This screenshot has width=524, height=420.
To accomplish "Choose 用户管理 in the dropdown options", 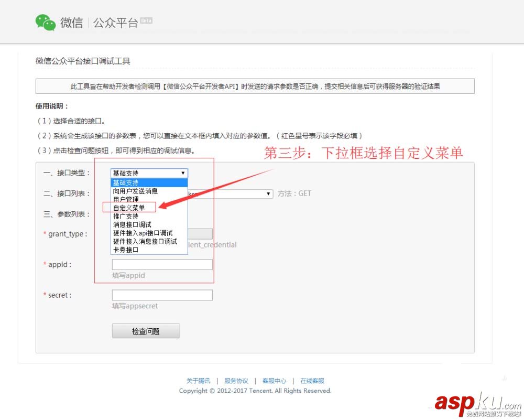I will point(125,199).
